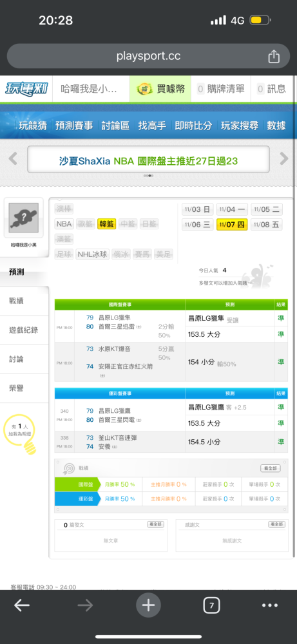This screenshot has height=644, width=297.
Task: Tap the 運彩盤賽事 table header
Action: [x=120, y=393]
